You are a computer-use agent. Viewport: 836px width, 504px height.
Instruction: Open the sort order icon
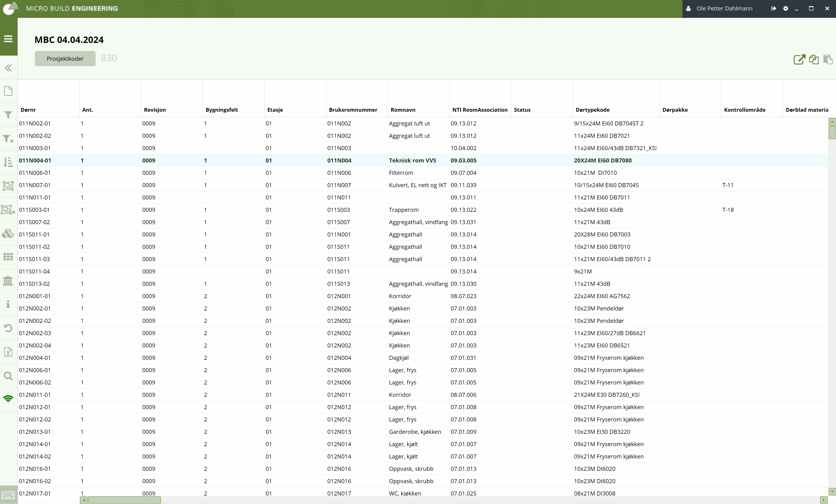[8, 162]
